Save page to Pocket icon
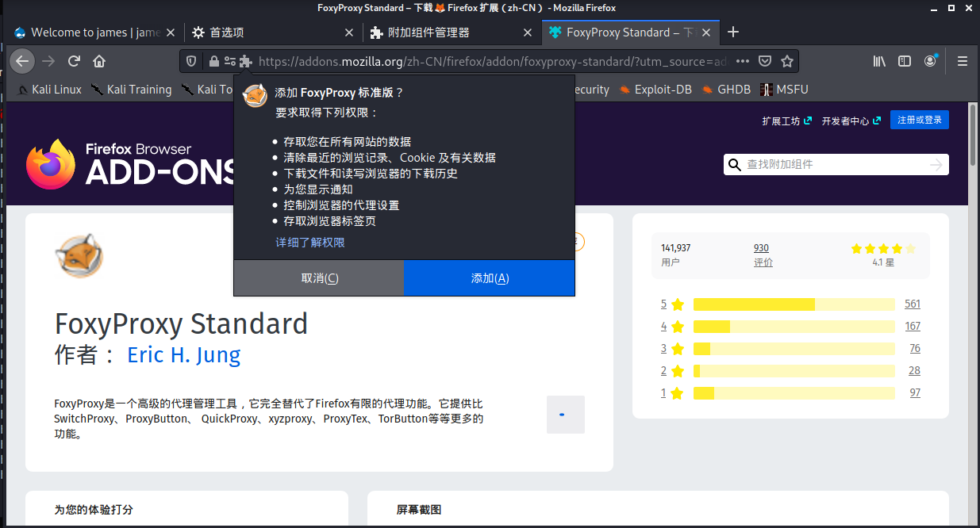The height and width of the screenshot is (528, 980). [x=765, y=61]
